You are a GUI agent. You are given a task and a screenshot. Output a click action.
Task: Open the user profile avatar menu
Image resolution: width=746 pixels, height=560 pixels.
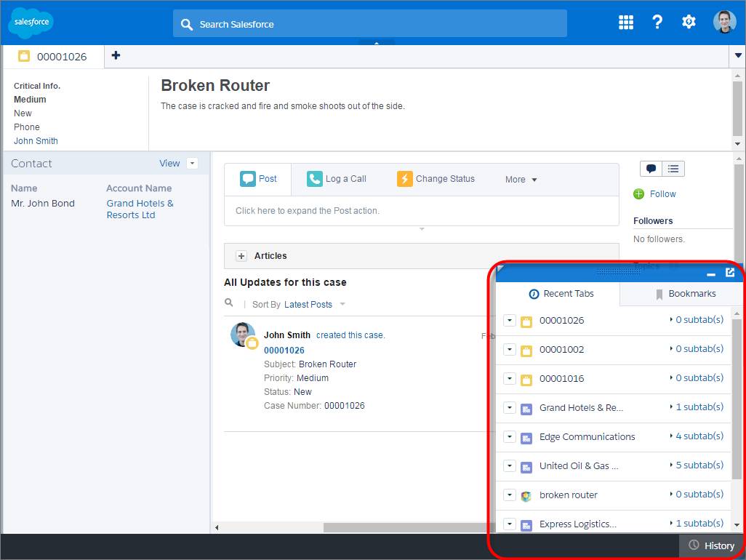724,22
